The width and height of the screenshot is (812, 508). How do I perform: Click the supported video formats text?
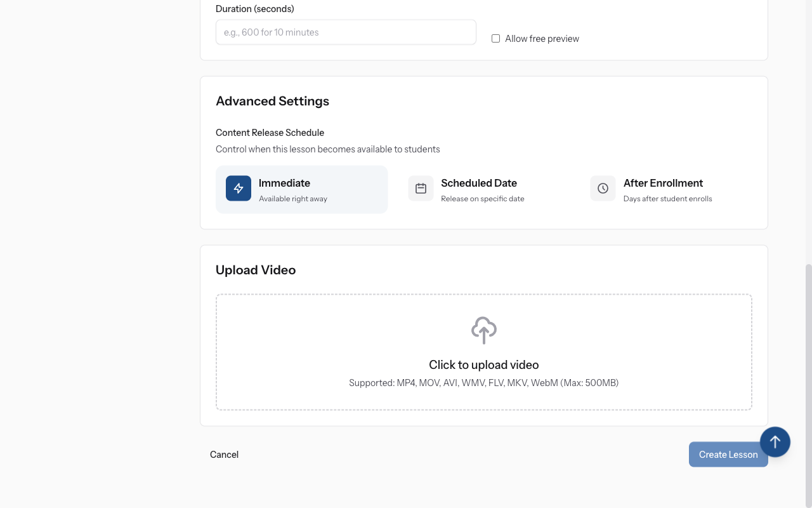click(x=483, y=382)
